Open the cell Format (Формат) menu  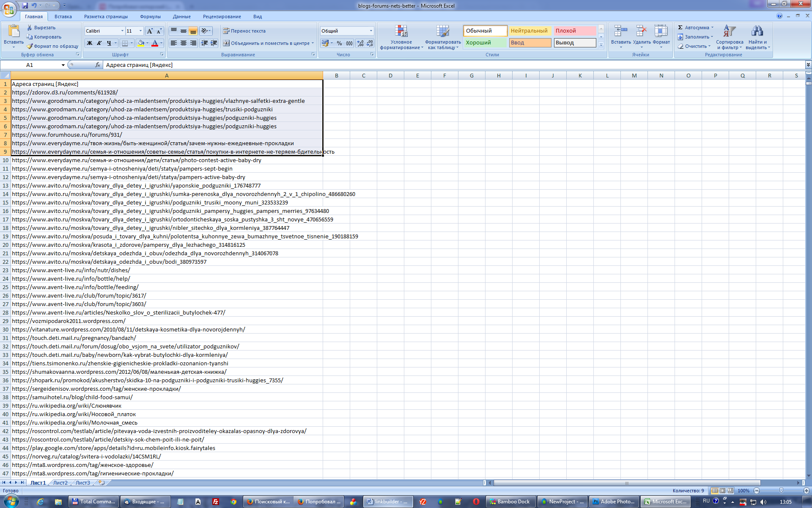(661, 36)
